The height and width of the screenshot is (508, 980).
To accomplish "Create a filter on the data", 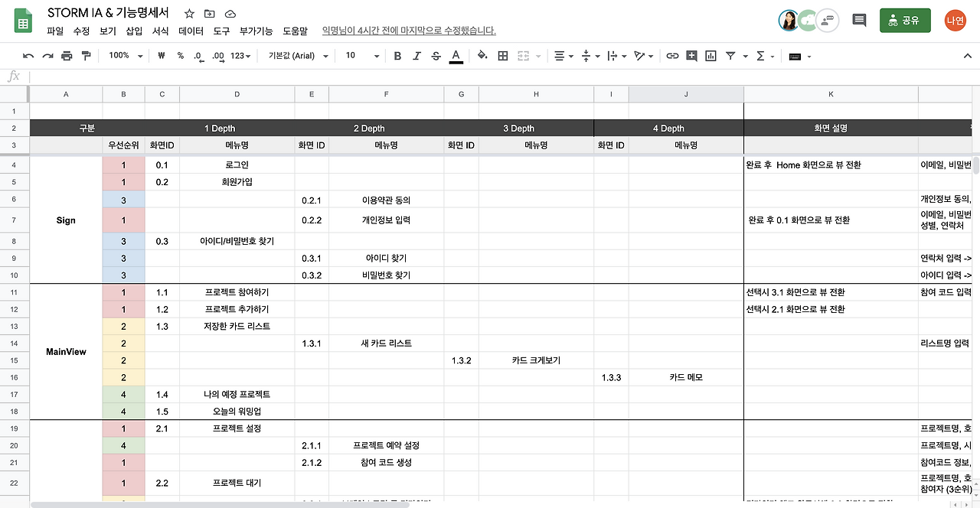I will tap(730, 55).
